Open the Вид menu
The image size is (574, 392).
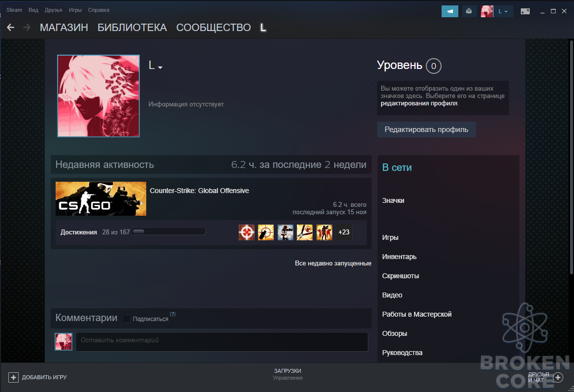point(33,10)
